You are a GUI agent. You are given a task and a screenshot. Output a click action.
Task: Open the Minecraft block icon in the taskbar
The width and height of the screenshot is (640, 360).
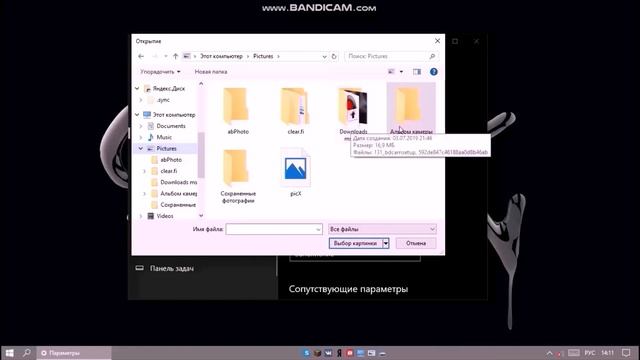tap(317, 353)
